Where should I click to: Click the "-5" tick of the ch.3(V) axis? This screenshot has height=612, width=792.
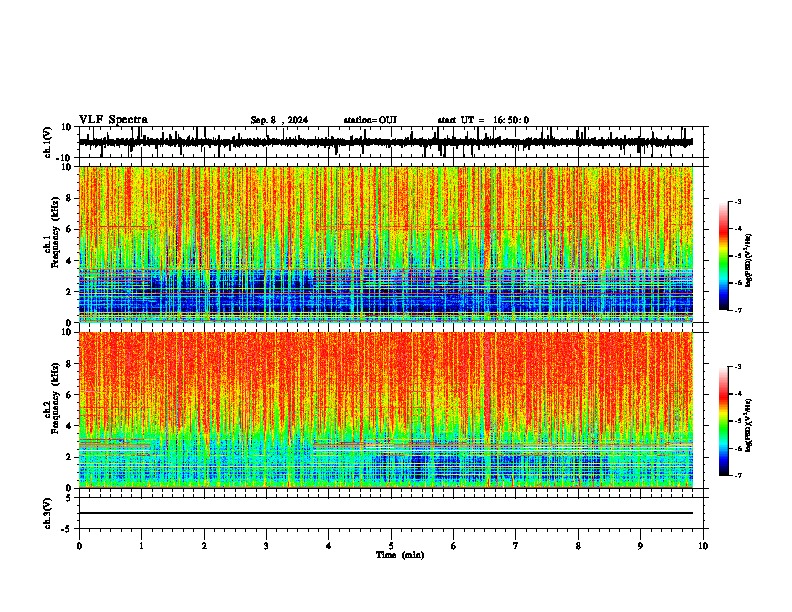(68, 529)
